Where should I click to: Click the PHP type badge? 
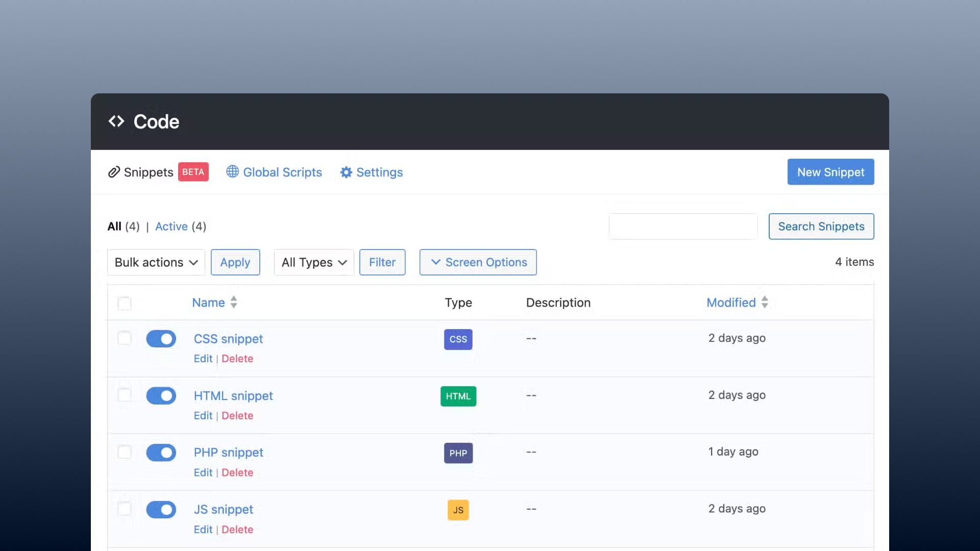(x=458, y=453)
